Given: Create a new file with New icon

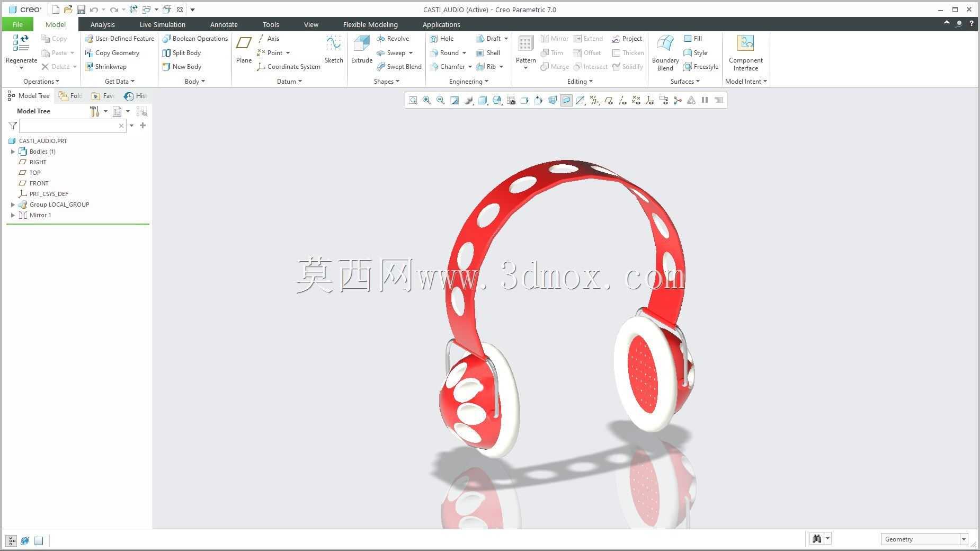Looking at the screenshot, I should (56, 10).
